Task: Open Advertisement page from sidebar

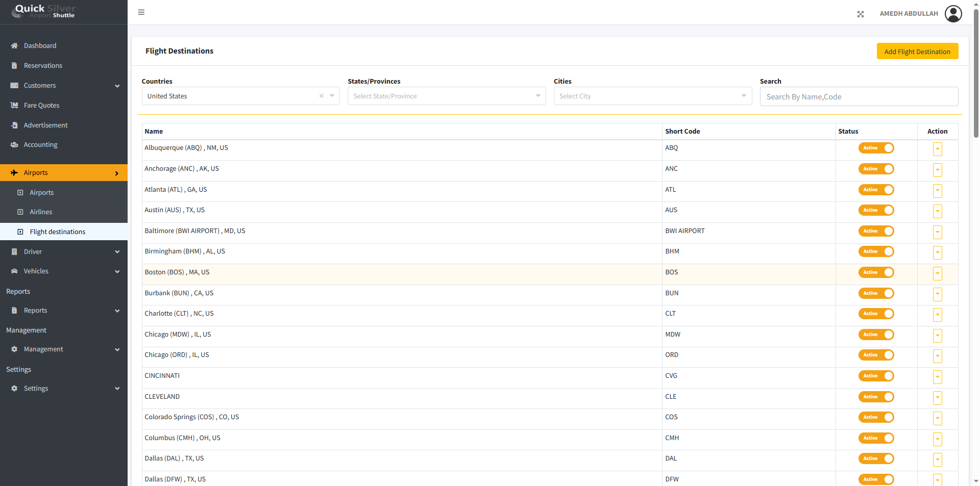Action: pyautogui.click(x=45, y=125)
